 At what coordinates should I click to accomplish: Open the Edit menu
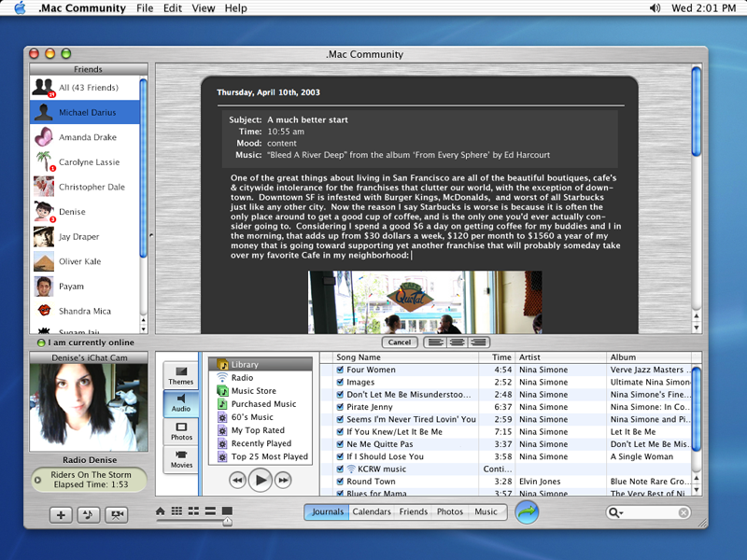coord(173,8)
